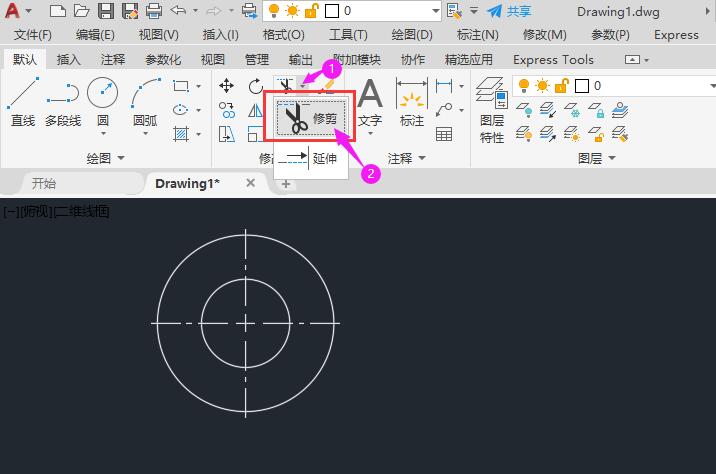The height and width of the screenshot is (474, 716).
Task: Activate the Move tool
Action: point(226,86)
